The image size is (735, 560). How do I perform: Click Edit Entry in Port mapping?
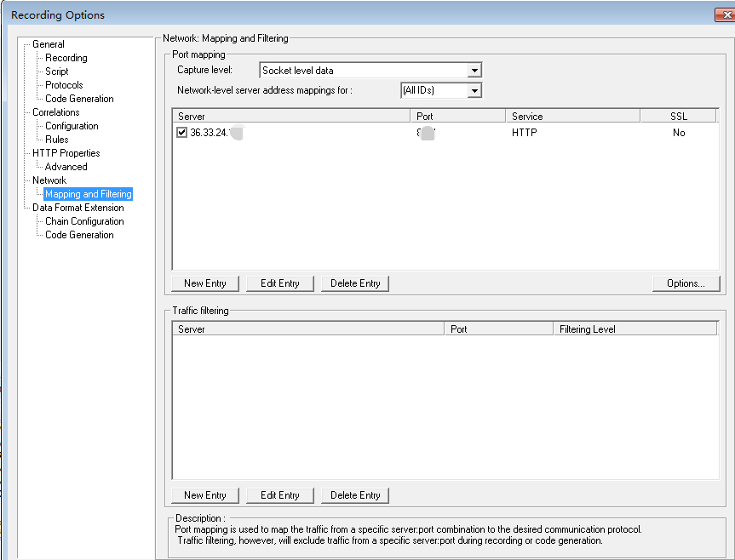tap(280, 283)
